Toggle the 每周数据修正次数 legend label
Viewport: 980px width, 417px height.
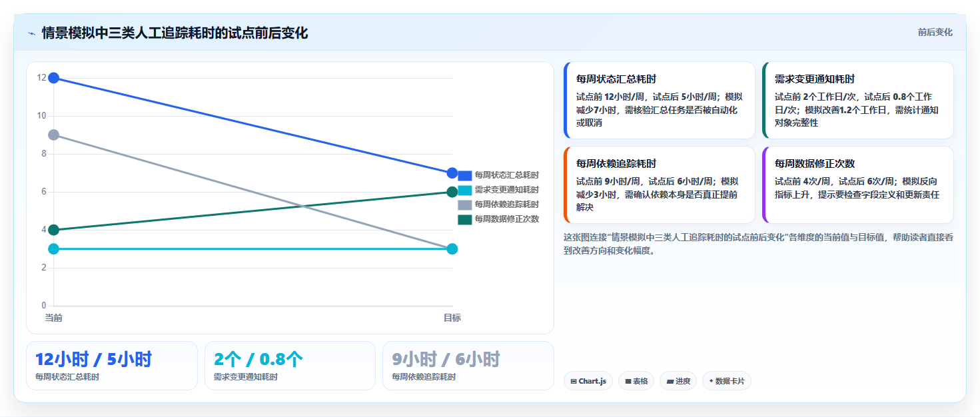(x=506, y=219)
